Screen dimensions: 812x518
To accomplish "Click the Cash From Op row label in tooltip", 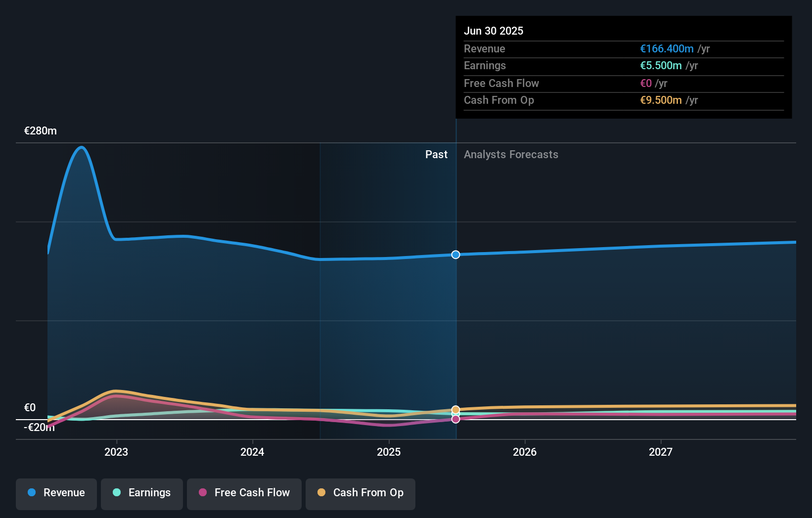I will (499, 100).
